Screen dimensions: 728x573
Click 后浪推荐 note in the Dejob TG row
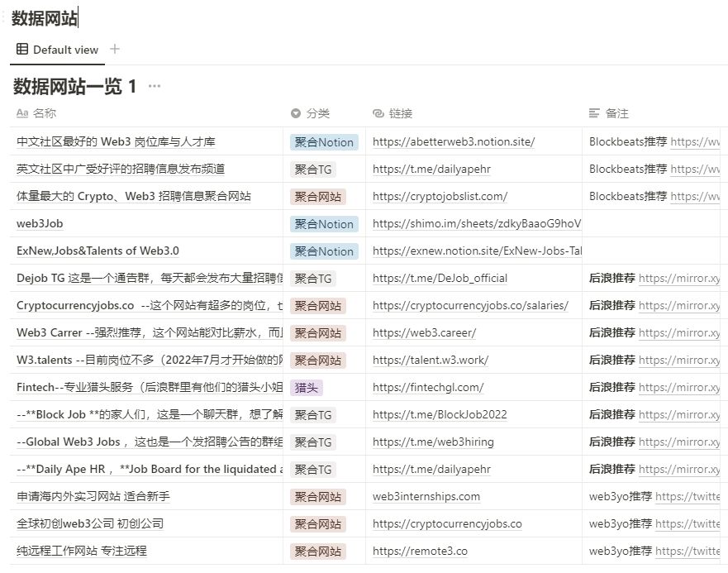point(612,278)
